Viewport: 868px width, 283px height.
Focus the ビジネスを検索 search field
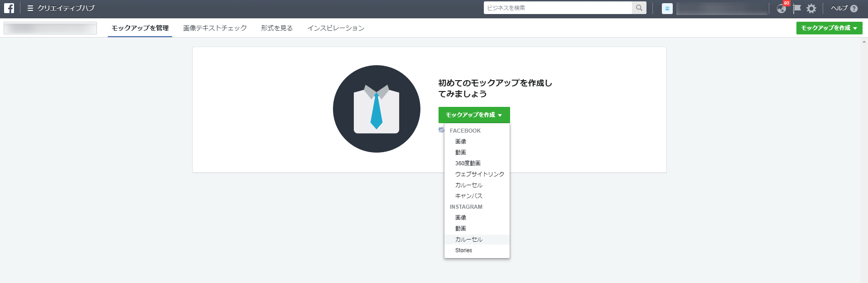[558, 8]
